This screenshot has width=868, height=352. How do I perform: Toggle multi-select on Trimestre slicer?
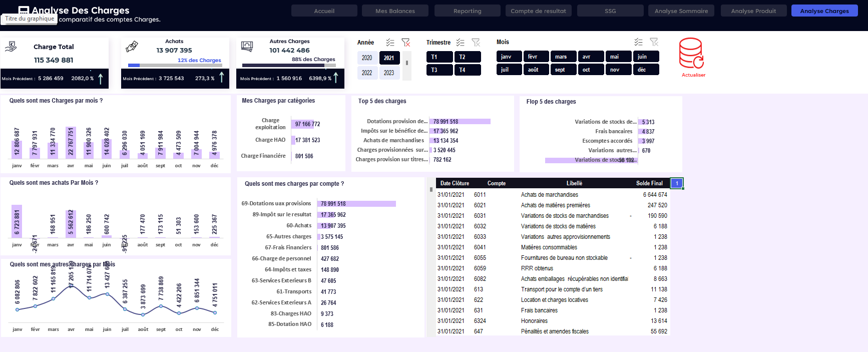coord(461,43)
